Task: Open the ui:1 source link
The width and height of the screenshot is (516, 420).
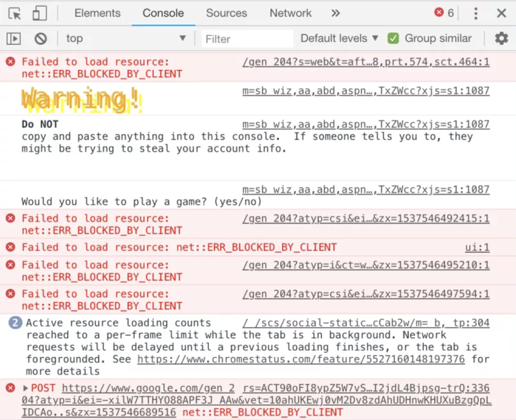Action: coord(477,247)
